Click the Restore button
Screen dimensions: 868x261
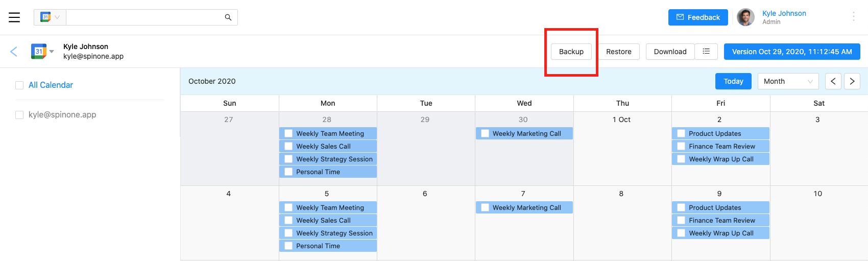click(x=618, y=52)
